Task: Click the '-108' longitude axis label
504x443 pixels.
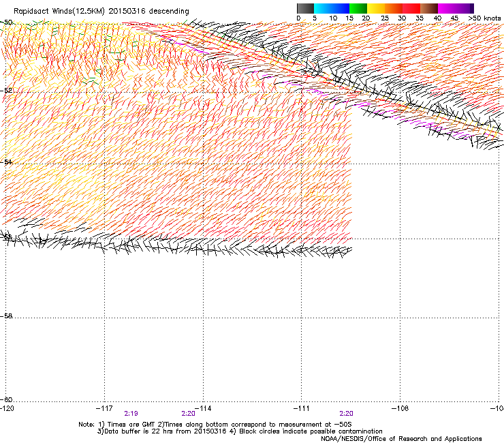Action: point(400,408)
